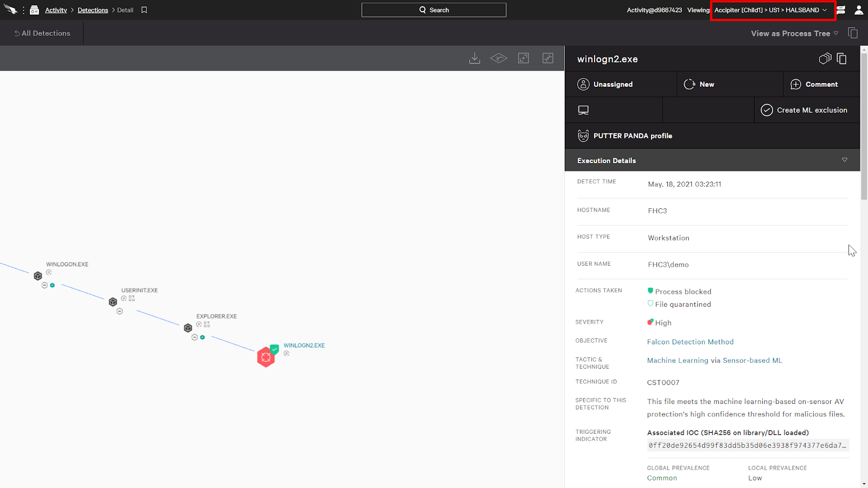The width and height of the screenshot is (868, 488).
Task: Click the scrollbar down arrow in the details panel
Action: pos(864,484)
